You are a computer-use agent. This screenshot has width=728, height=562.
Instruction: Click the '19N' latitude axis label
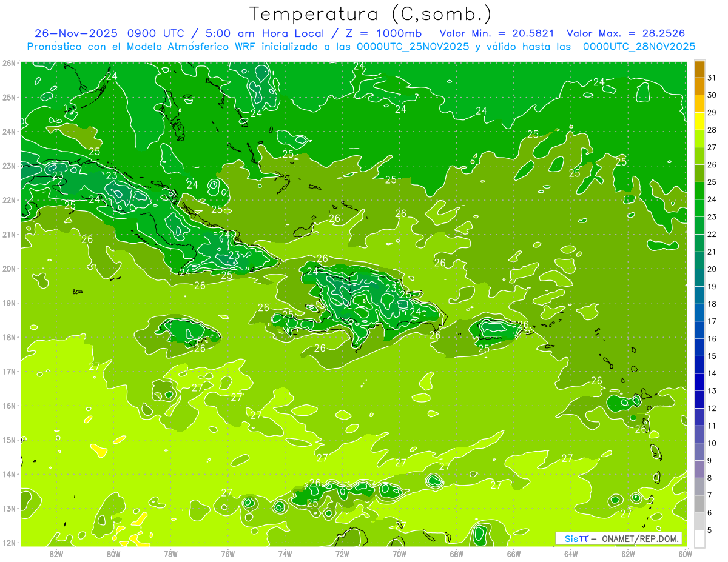pyautogui.click(x=8, y=303)
